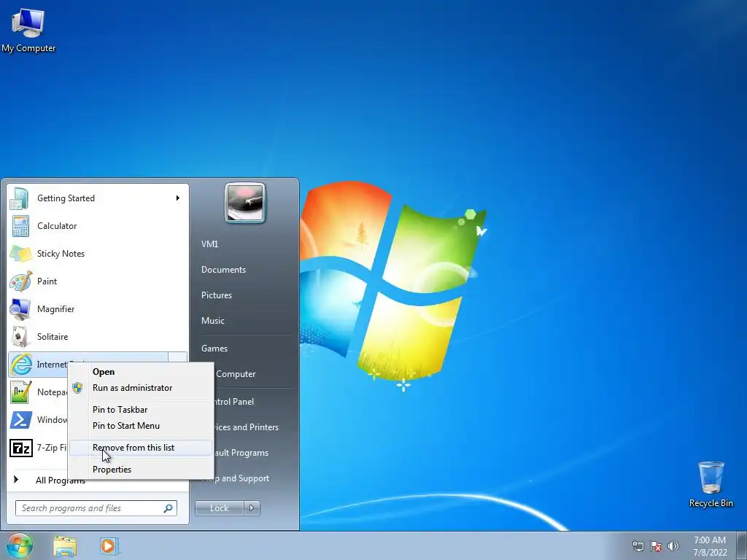Screen dimensions: 747x560
Task: Open the shutdown options arrow next to Lock
Action: tap(252, 508)
